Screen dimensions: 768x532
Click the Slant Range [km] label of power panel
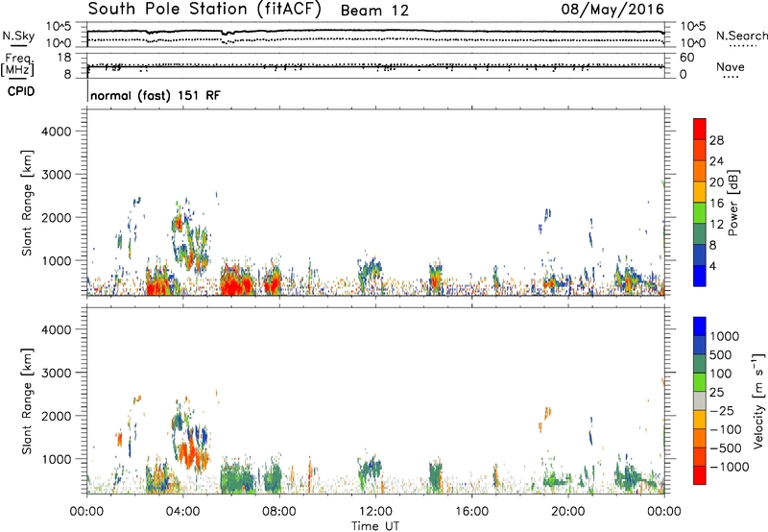pos(27,203)
